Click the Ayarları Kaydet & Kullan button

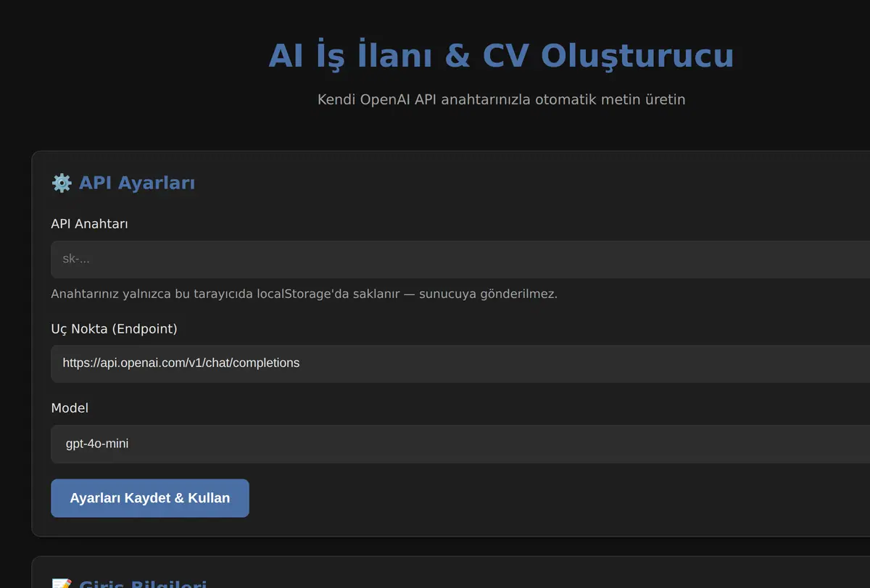(150, 498)
